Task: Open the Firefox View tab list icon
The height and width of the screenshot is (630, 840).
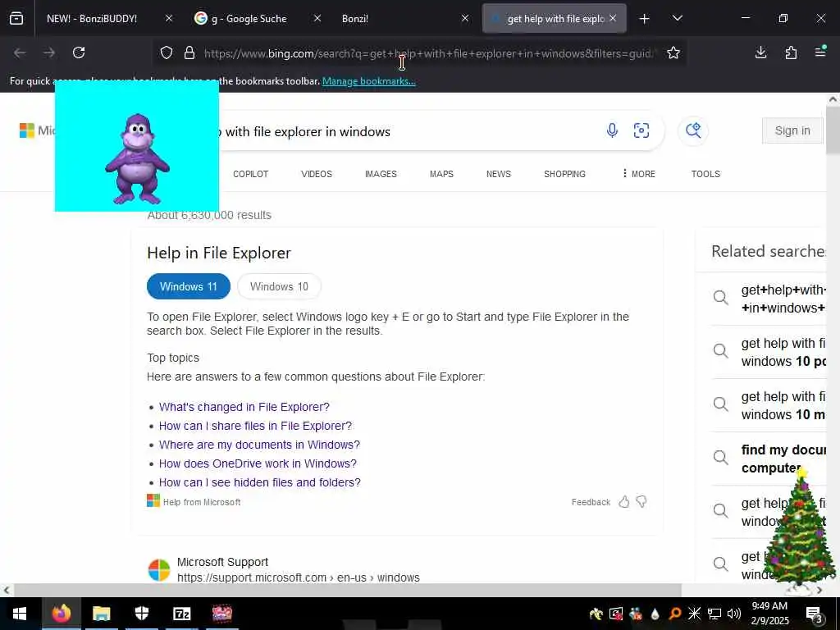Action: 16,19
